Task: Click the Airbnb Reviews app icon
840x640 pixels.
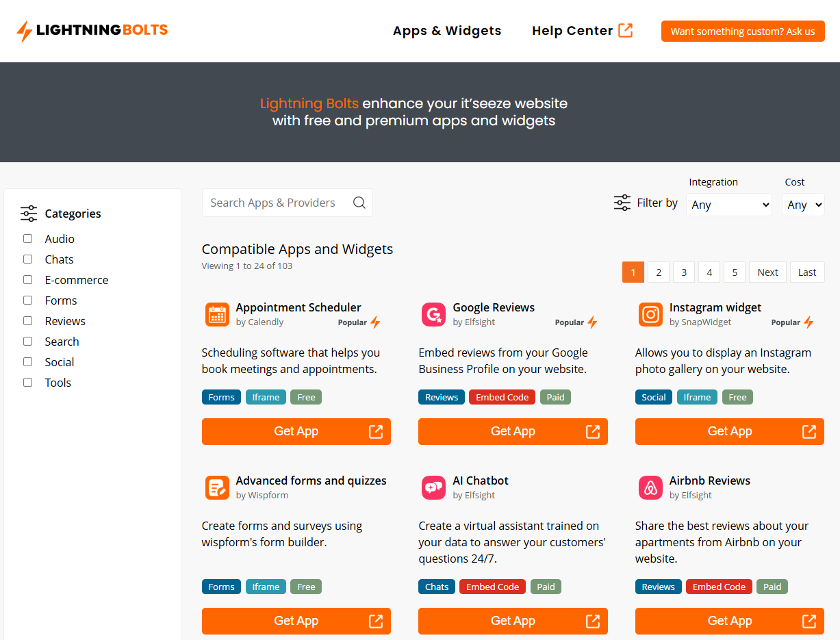Action: (650, 487)
